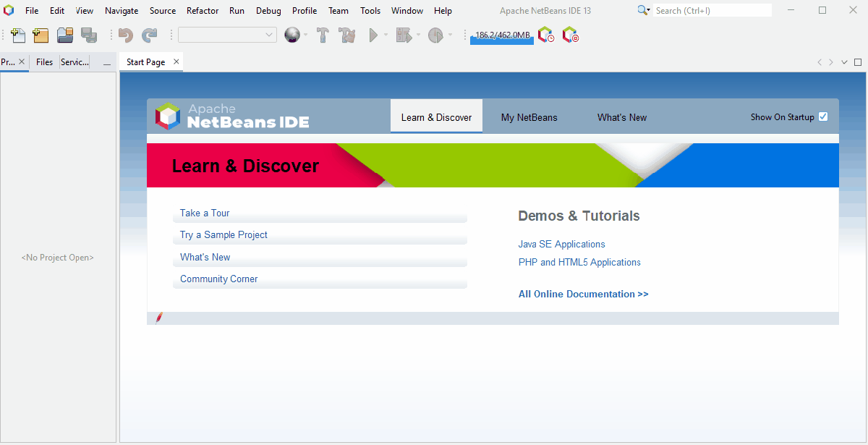Uncheck the Show On Startup checkbox
The width and height of the screenshot is (868, 445).
pyautogui.click(x=823, y=117)
